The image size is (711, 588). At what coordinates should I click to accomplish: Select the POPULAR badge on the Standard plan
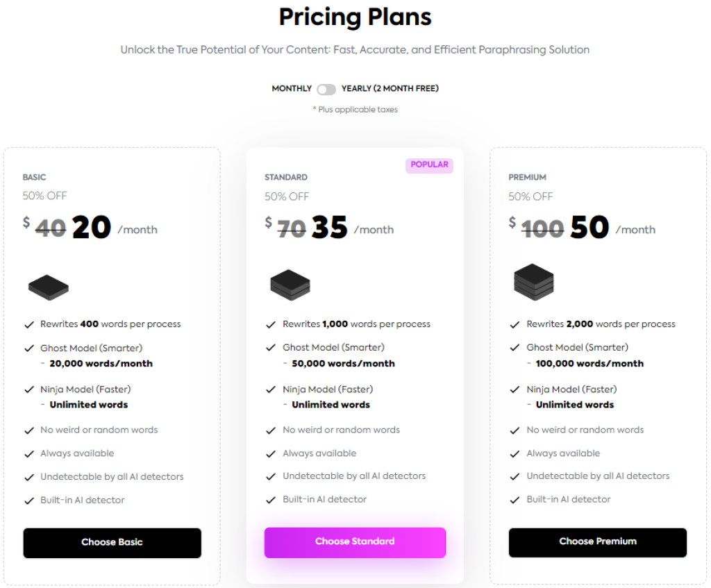[x=429, y=165]
